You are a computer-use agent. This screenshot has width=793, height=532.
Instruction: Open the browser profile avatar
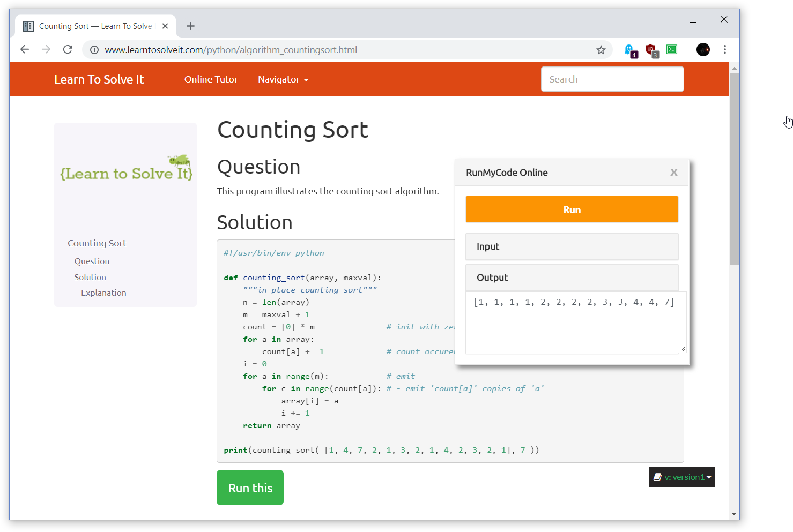point(703,50)
